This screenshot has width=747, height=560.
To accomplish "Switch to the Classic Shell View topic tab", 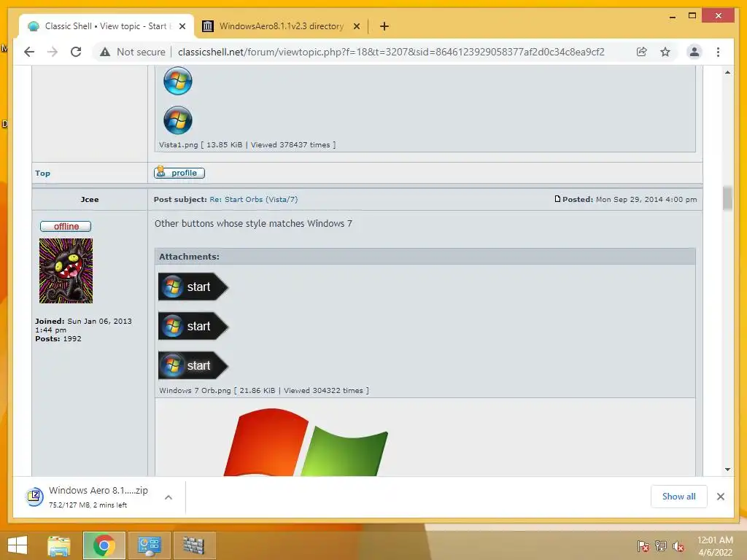I will (x=107, y=26).
